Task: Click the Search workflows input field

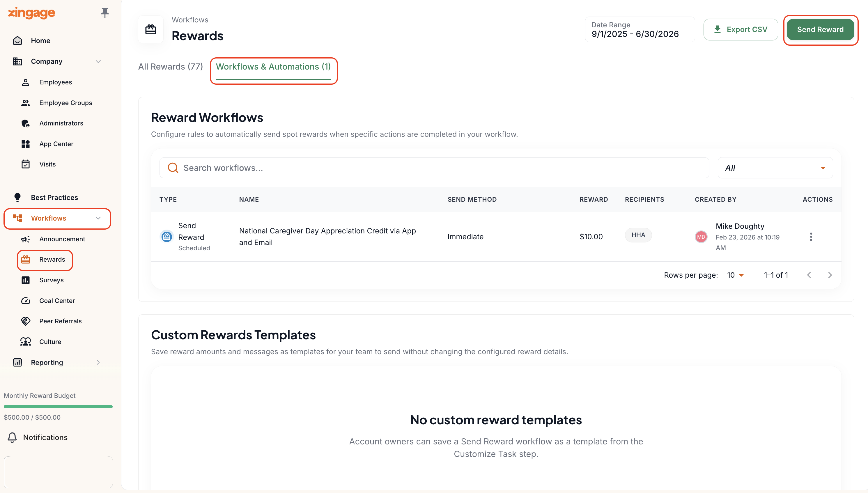Action: coord(434,168)
